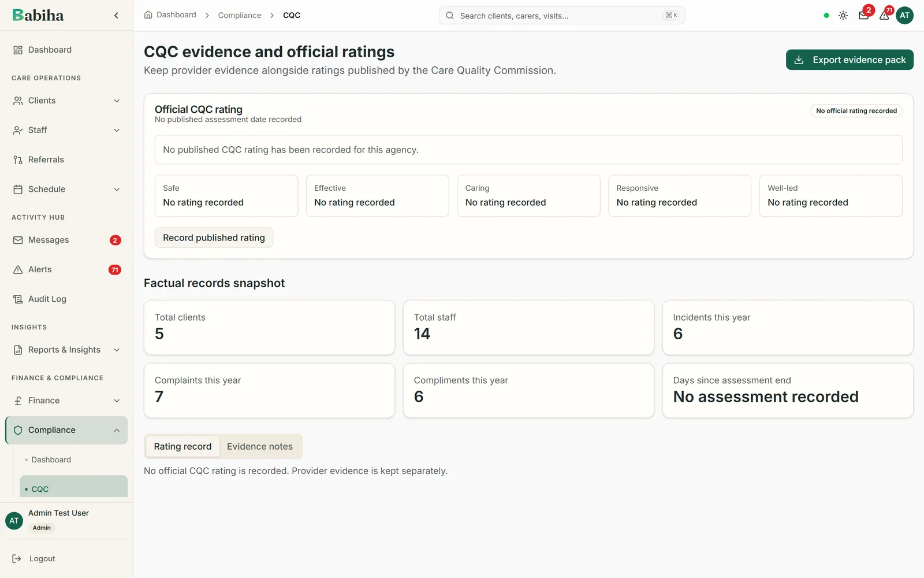Click the Clients people icon
This screenshot has width=924, height=578.
pos(18,101)
